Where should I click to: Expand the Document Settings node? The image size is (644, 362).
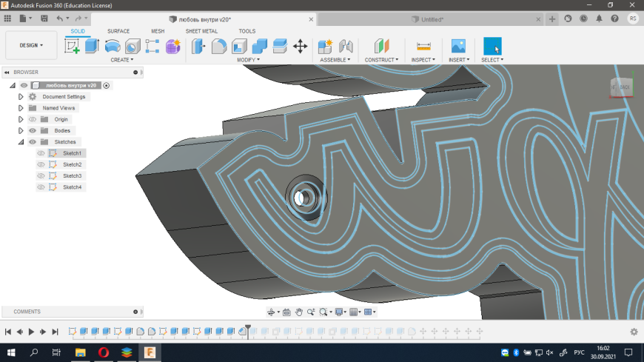click(x=21, y=97)
